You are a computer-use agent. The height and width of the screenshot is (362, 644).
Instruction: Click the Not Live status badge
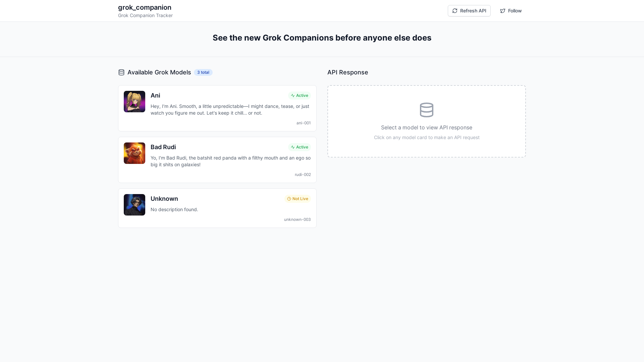coord(298,199)
